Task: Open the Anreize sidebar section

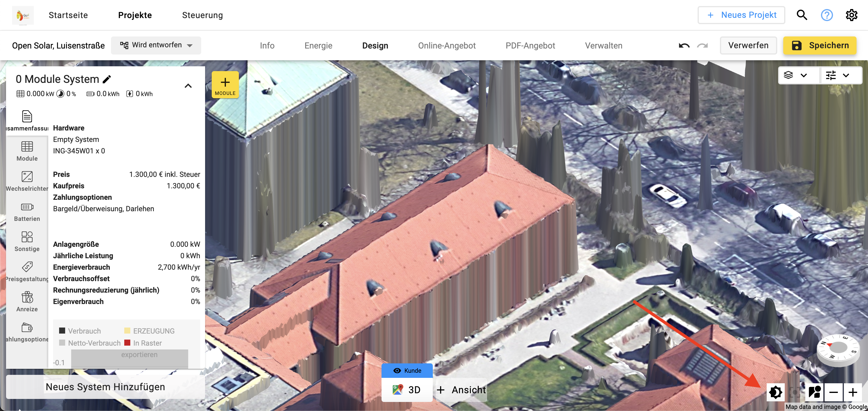Action: [27, 302]
